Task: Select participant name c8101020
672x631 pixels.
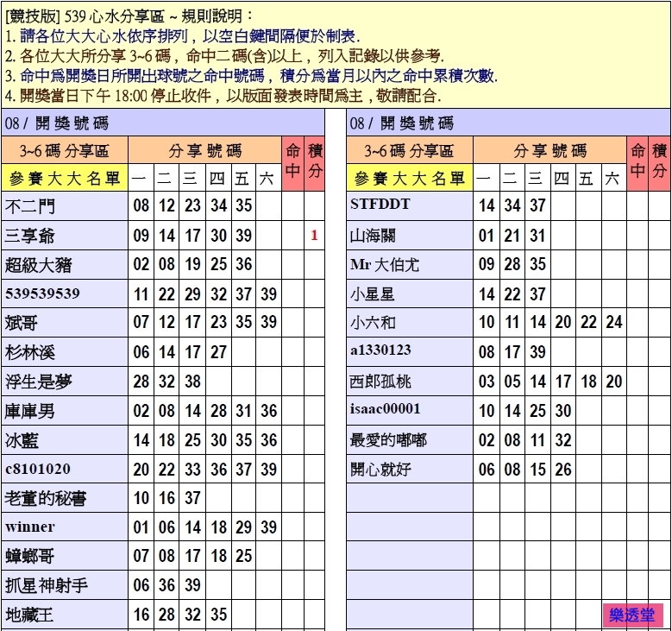Action: pyautogui.click(x=38, y=469)
